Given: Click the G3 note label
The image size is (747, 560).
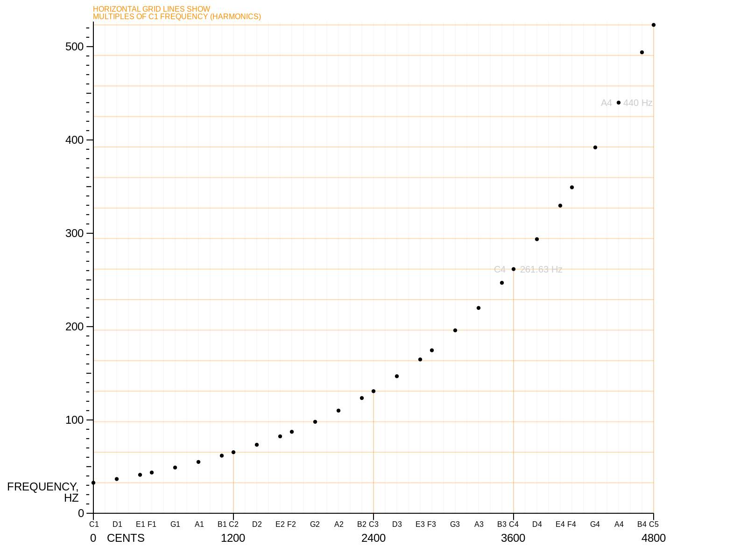Looking at the screenshot, I should (x=455, y=524).
